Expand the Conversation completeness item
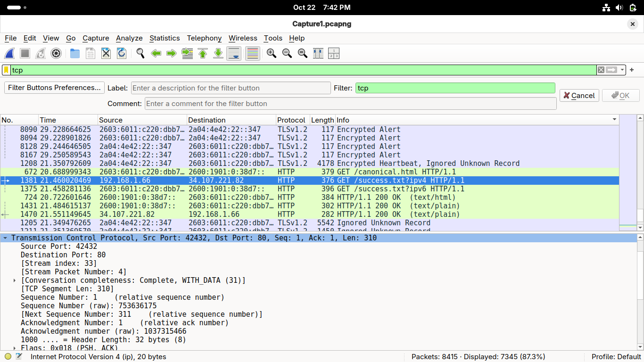Image resolution: width=644 pixels, height=362 pixels. 15,280
